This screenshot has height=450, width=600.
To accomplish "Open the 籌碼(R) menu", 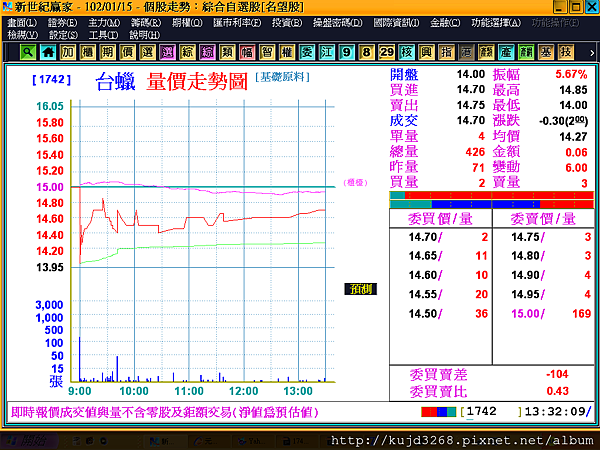I will [x=146, y=23].
